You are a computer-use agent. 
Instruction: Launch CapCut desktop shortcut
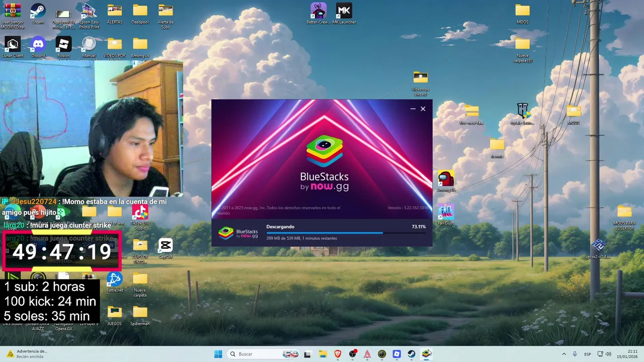166,248
